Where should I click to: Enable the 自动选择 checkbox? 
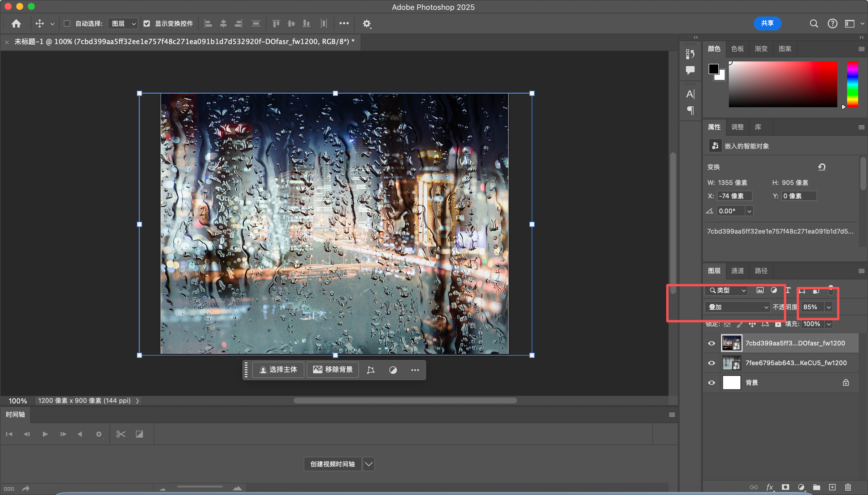click(x=67, y=23)
